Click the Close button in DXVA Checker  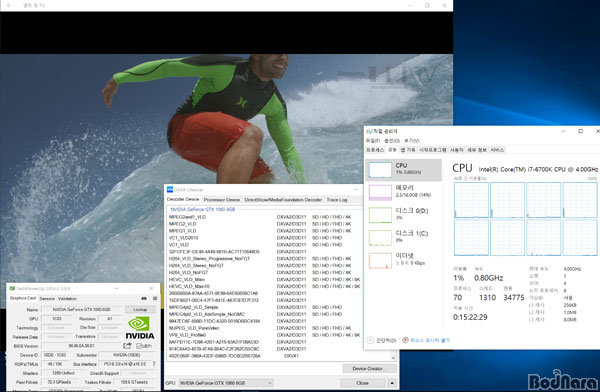pos(362,383)
